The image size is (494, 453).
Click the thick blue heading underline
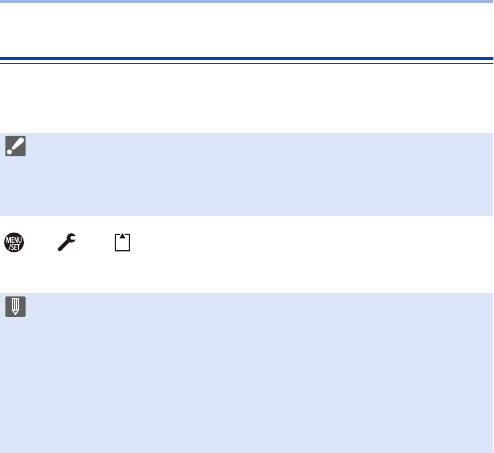click(247, 59)
